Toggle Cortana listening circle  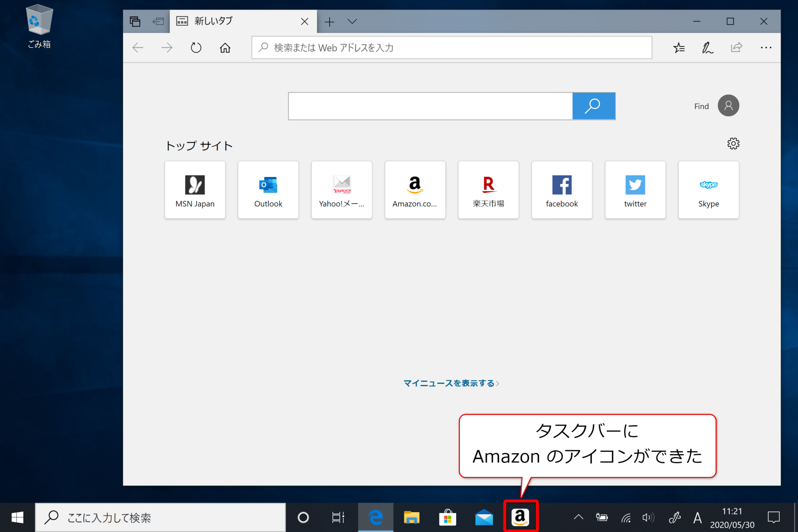click(x=303, y=517)
